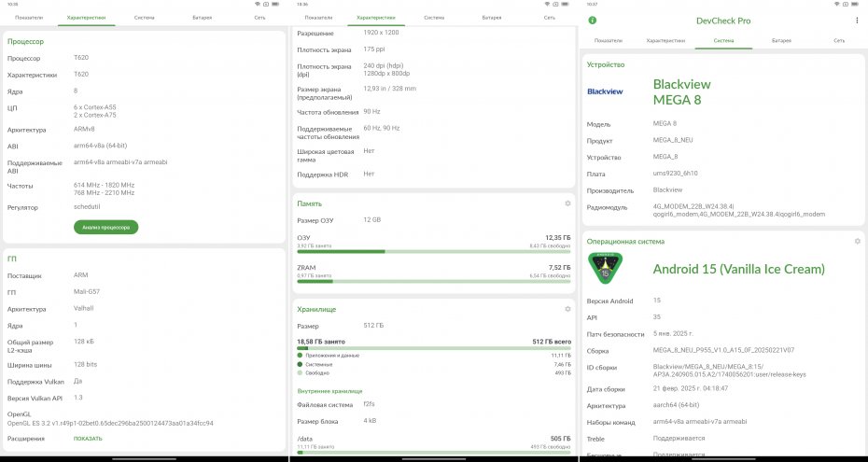Tap the ums9230_6h10 board value
868x462 pixels.
click(x=675, y=174)
